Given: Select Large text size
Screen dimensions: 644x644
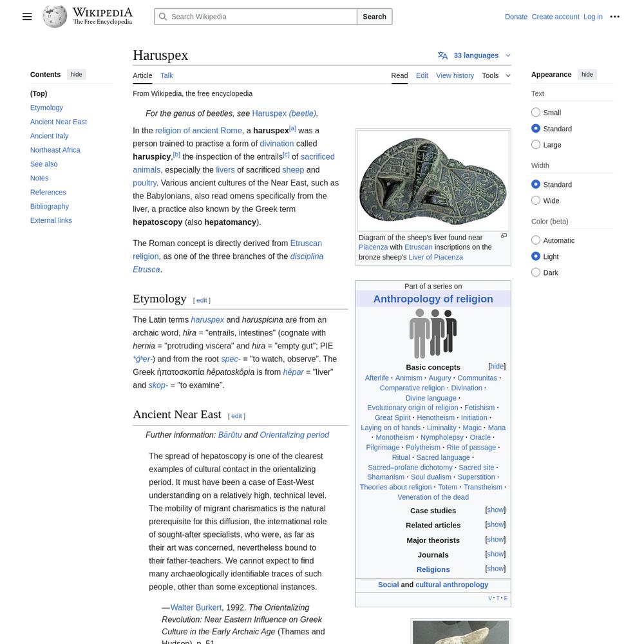Looking at the screenshot, I should pos(536,144).
